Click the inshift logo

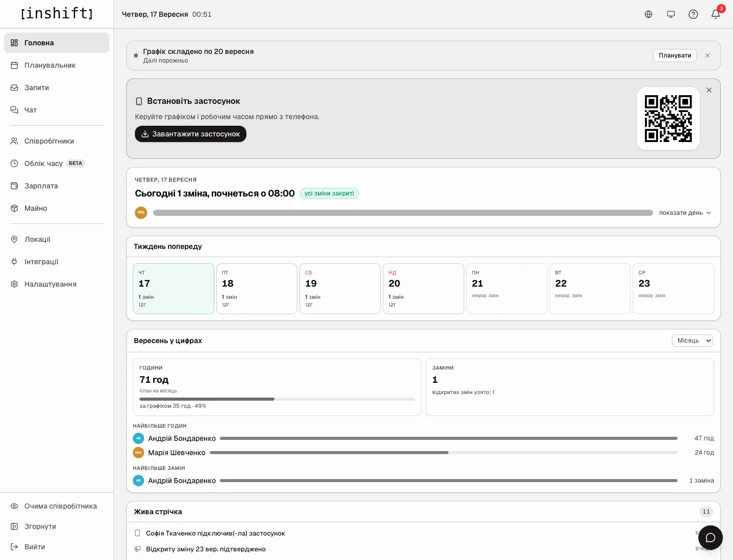(x=57, y=13)
